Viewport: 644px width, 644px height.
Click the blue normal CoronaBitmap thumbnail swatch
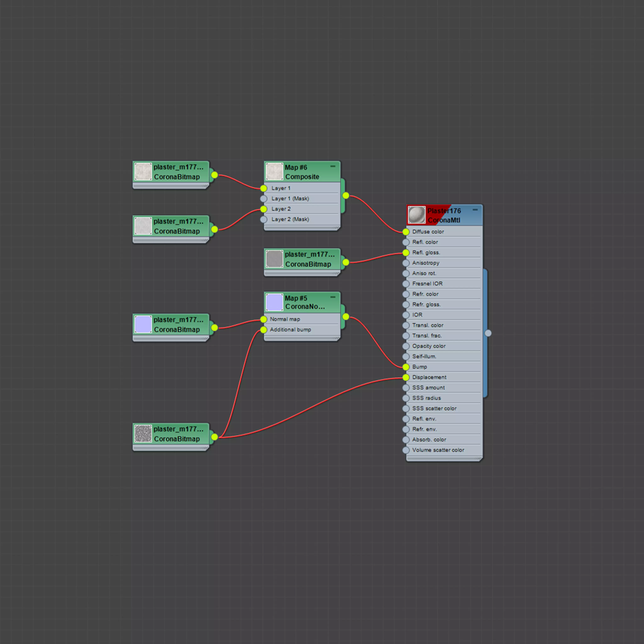[143, 324]
